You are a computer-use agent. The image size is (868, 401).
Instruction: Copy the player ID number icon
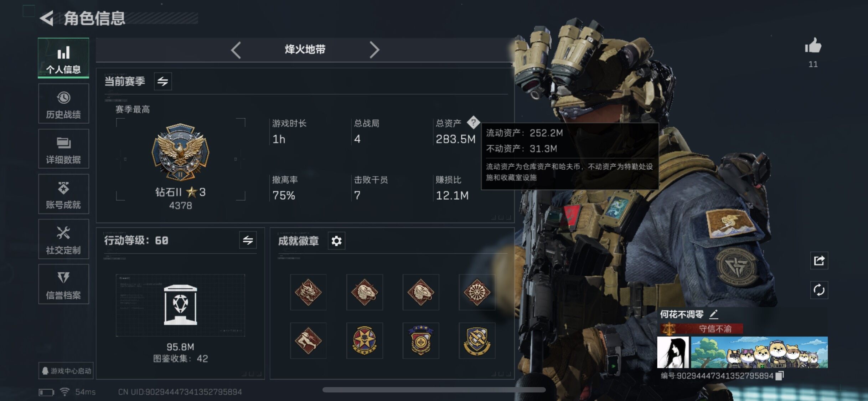tap(780, 376)
